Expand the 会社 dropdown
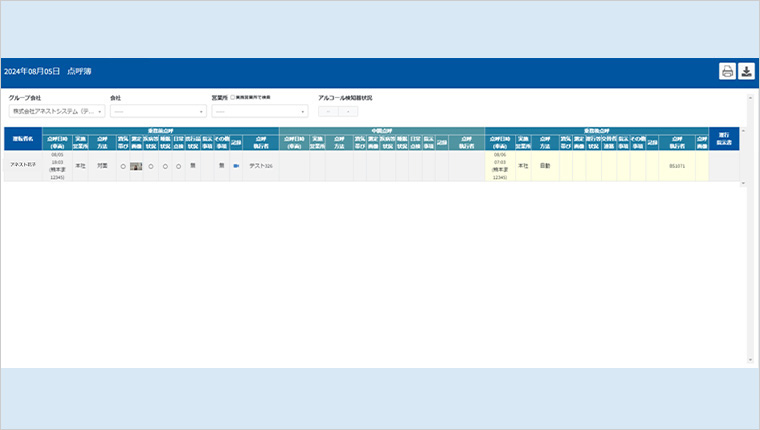Viewport: 760px width, 430px height. tap(158, 111)
